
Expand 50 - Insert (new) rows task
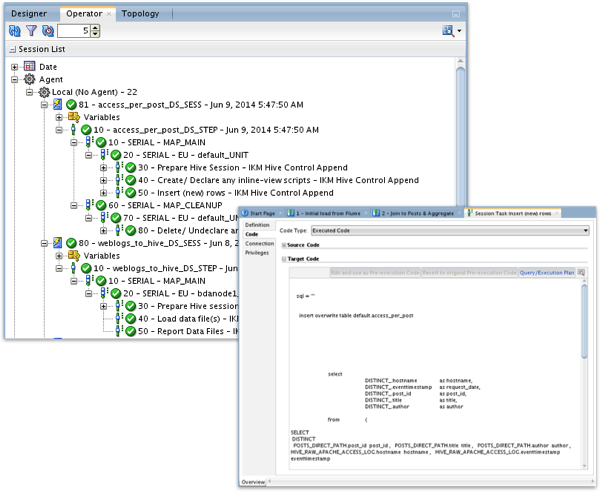click(103, 193)
